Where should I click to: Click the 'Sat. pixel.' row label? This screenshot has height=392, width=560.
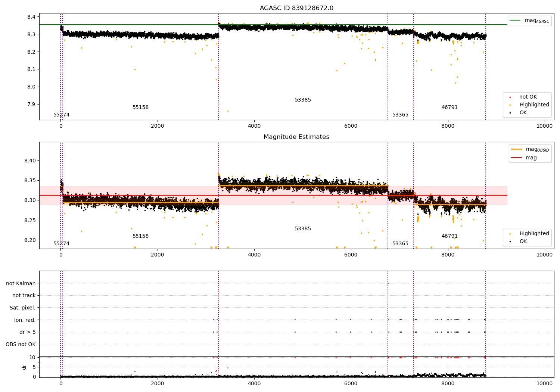click(23, 308)
